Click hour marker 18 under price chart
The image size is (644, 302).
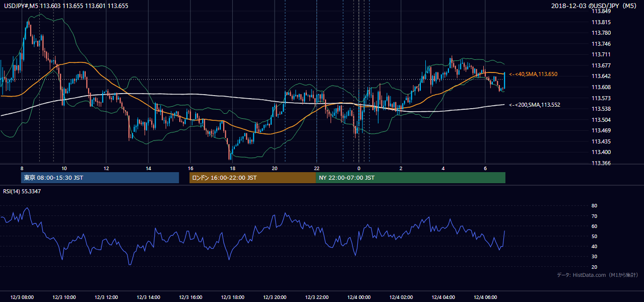click(232, 168)
